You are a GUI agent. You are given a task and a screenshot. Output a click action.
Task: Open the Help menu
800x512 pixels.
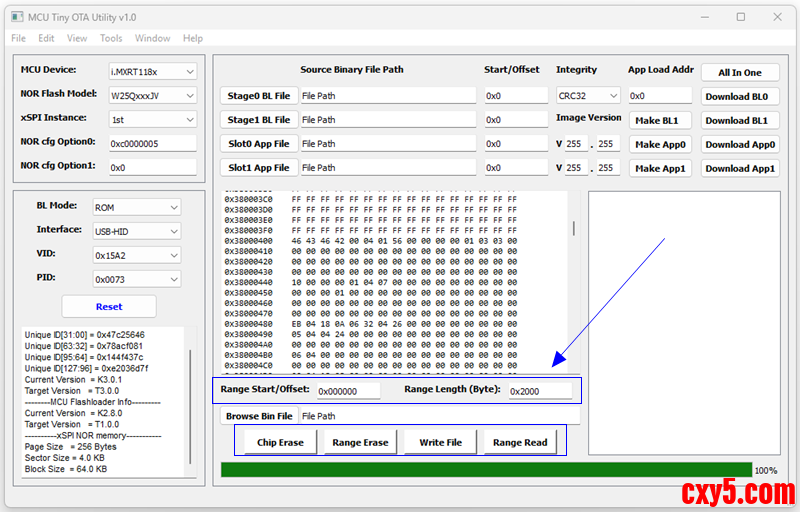(193, 38)
